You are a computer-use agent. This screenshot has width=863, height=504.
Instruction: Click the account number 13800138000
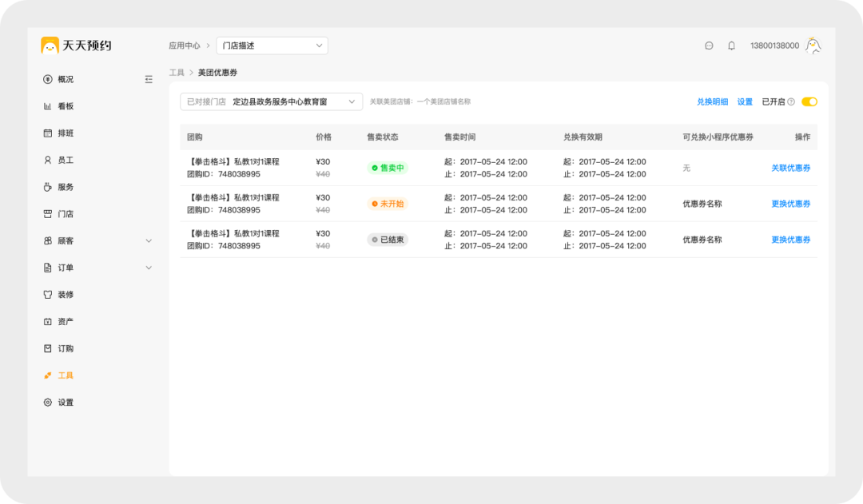coord(774,46)
